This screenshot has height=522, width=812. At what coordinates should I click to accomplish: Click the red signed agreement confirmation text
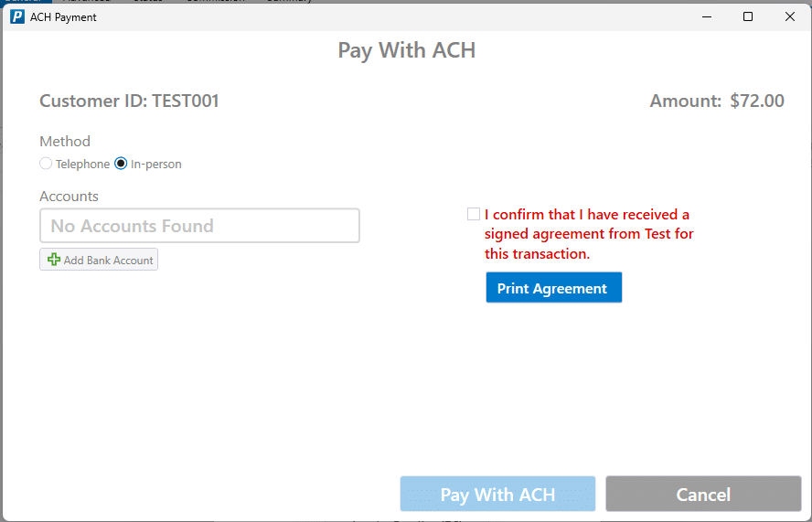[589, 234]
